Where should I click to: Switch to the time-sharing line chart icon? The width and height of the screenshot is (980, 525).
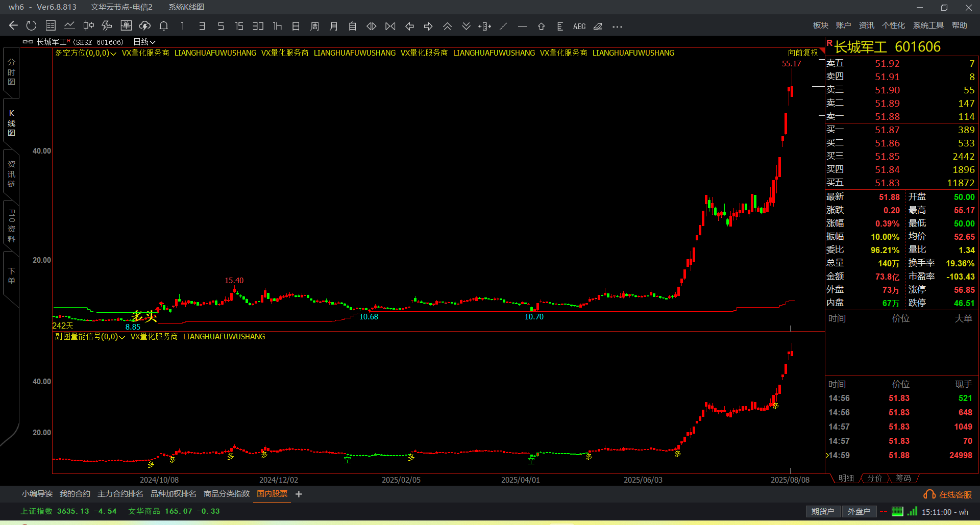coord(69,26)
